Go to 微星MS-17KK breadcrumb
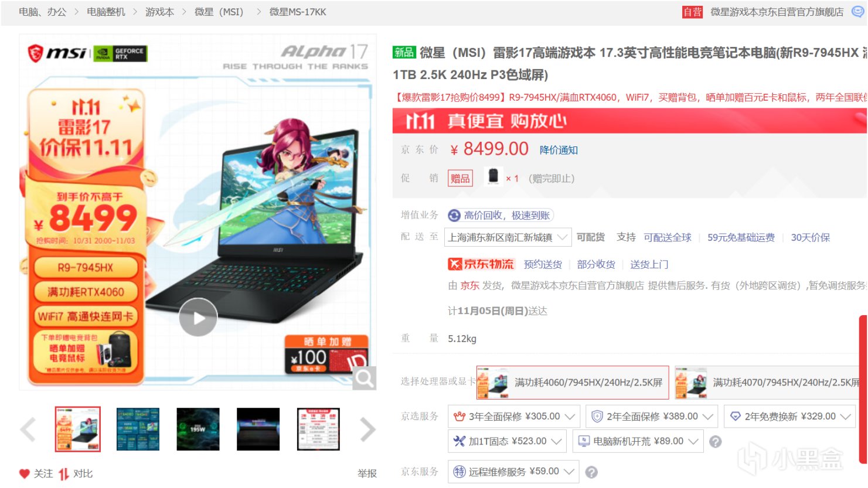 298,12
